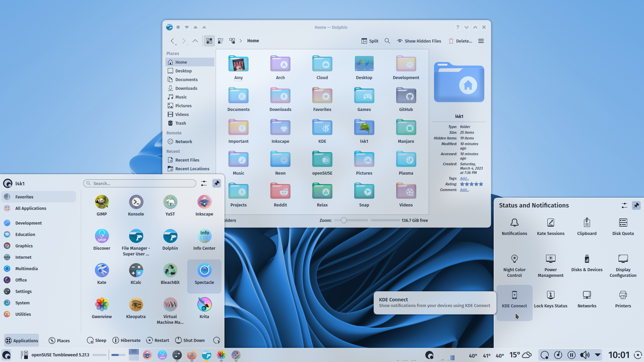The height and width of the screenshot is (362, 644).
Task: Click the Restart button
Action: click(158, 341)
